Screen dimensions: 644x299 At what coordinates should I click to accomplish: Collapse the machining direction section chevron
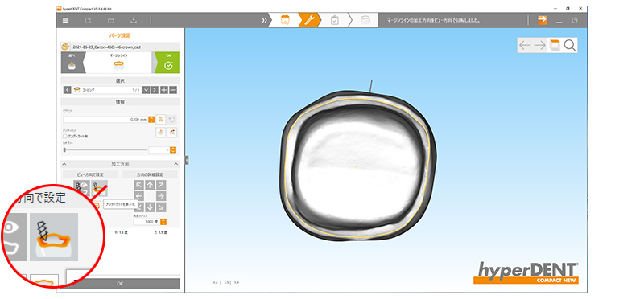pyautogui.click(x=175, y=164)
